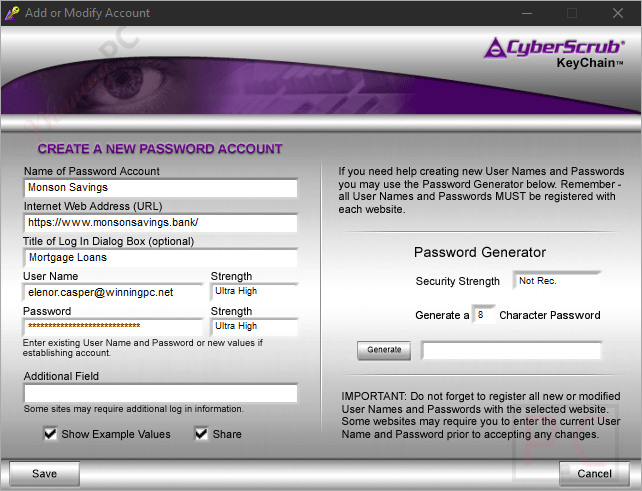642x491 pixels.
Task: Click the Security Strength 'Not Rec.' box
Action: tap(556, 282)
